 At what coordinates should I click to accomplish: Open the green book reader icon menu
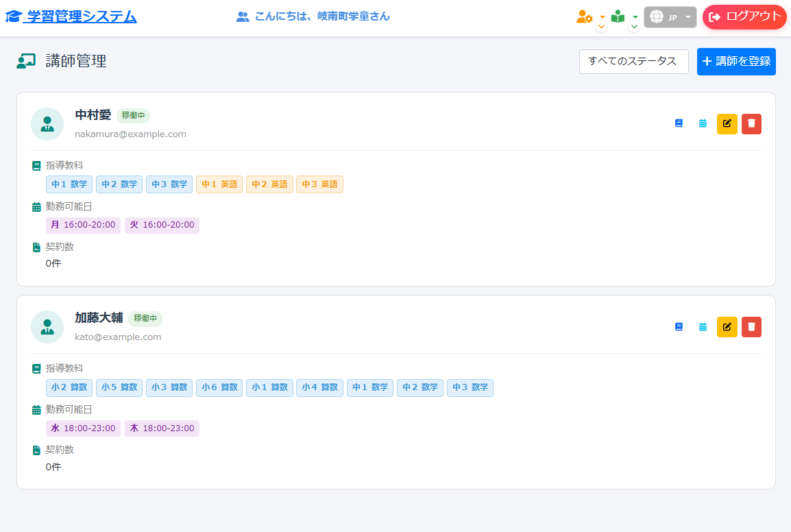[618, 16]
